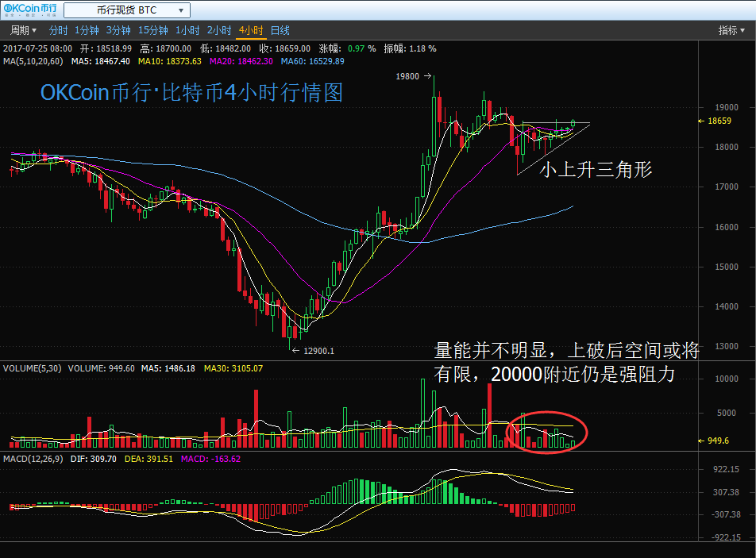The width and height of the screenshot is (756, 558).
Task: Click the red ellipse volume annotation
Action: tap(547, 431)
